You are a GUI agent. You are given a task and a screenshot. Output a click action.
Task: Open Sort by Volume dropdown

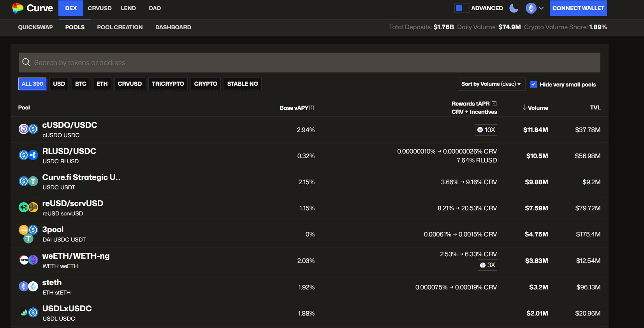coord(491,84)
